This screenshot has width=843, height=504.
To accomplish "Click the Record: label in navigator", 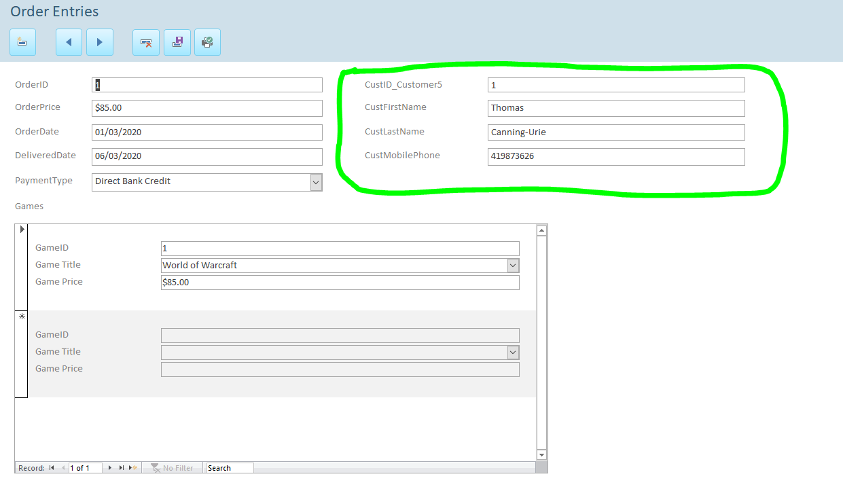I will 31,468.
